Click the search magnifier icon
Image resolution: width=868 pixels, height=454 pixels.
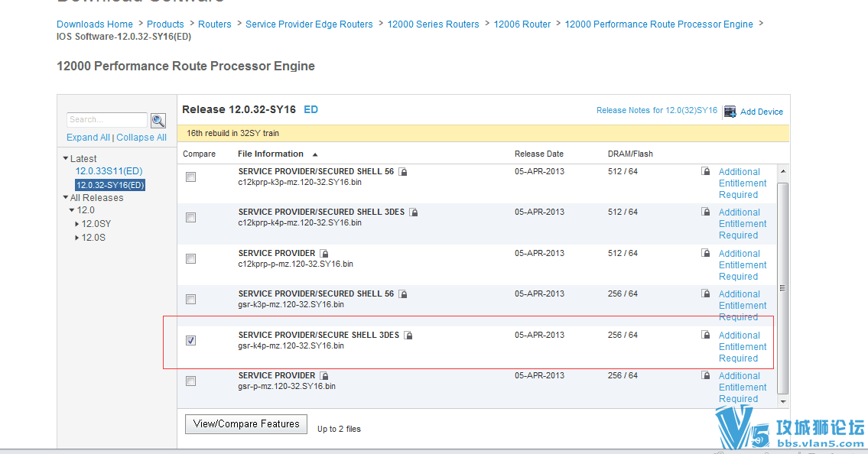158,120
